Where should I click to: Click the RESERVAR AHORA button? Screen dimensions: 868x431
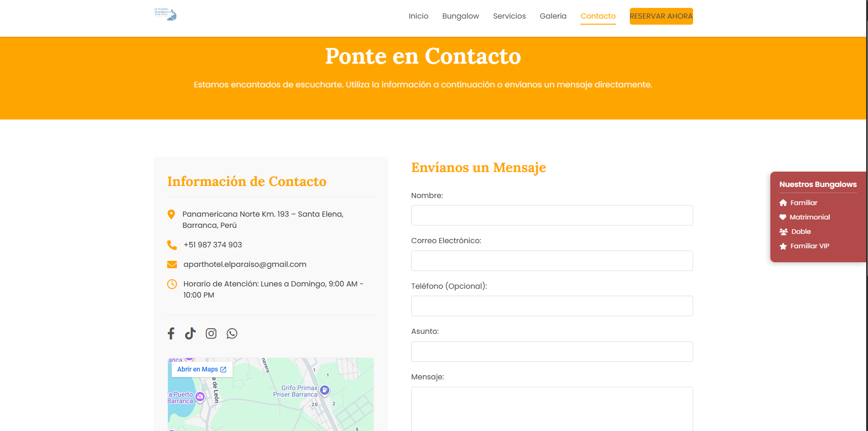coord(661,16)
